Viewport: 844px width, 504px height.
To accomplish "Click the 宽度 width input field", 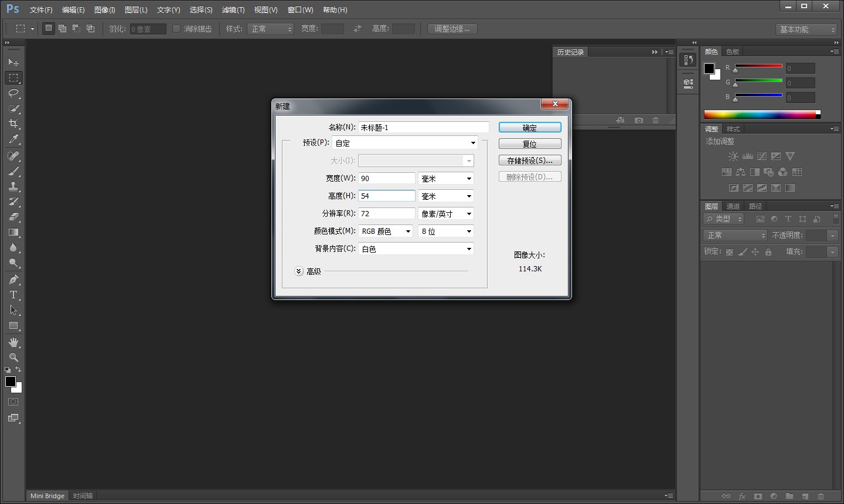I will pyautogui.click(x=386, y=179).
